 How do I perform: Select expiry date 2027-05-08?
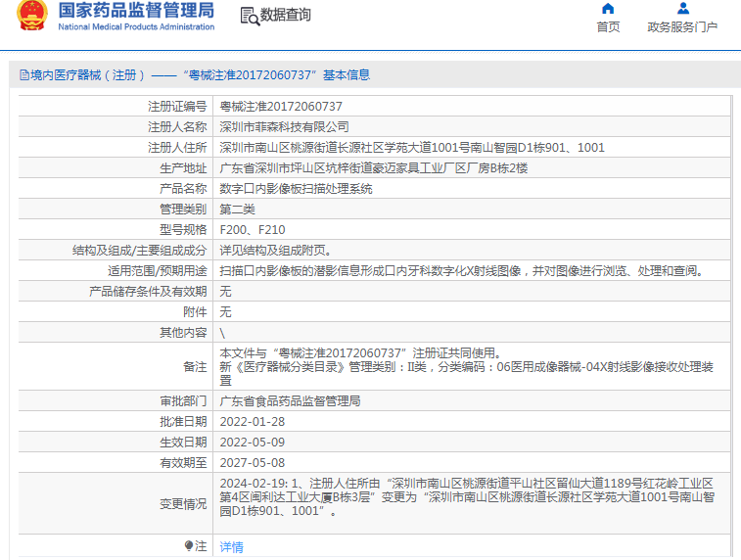tap(253, 463)
